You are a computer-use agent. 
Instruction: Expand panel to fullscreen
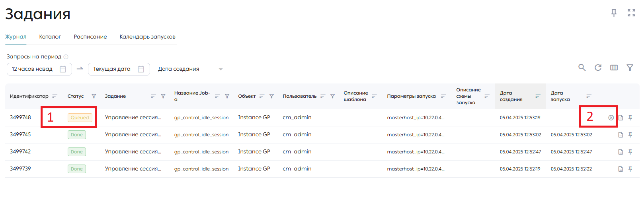pos(631,13)
